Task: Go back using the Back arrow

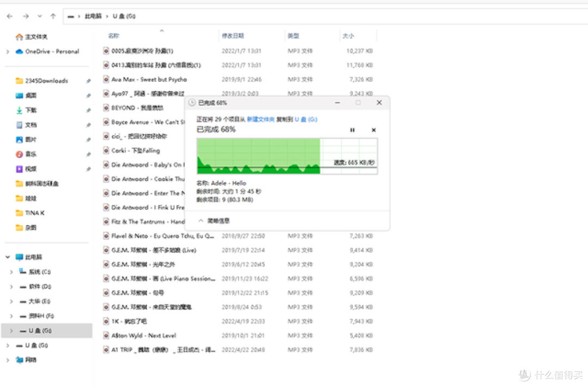Action: coord(10,16)
